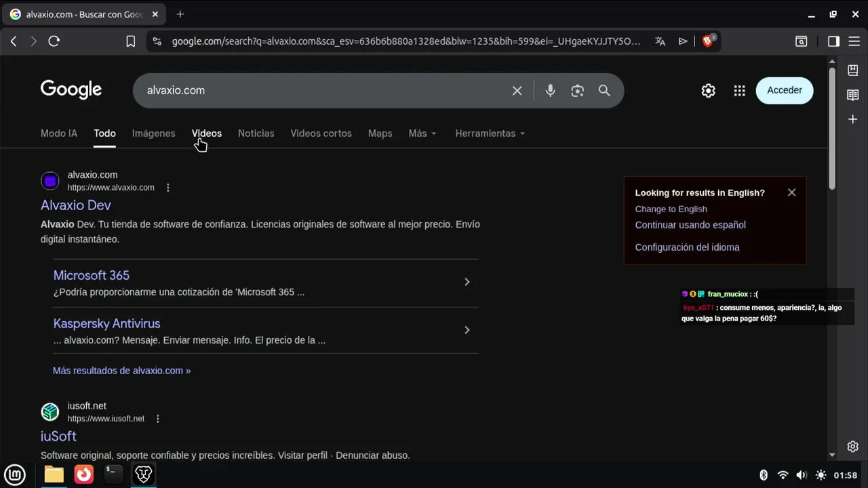Open the Maps tab
The height and width of the screenshot is (488, 868).
380,134
